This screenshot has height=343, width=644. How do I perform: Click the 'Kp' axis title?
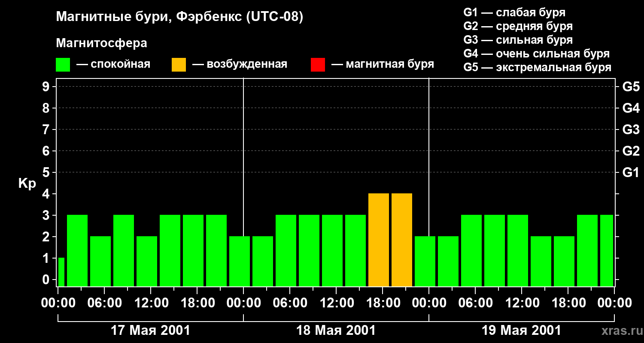coord(27,184)
